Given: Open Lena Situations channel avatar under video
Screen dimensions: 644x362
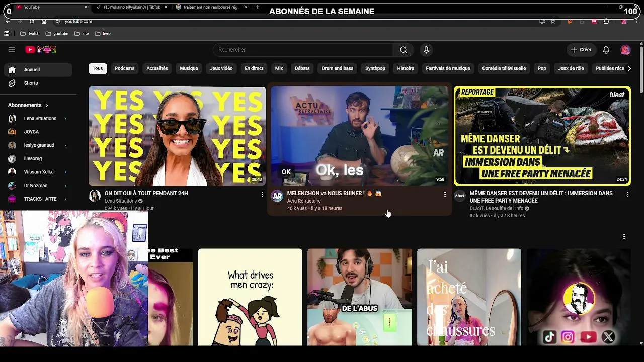Looking at the screenshot, I should (x=95, y=196).
